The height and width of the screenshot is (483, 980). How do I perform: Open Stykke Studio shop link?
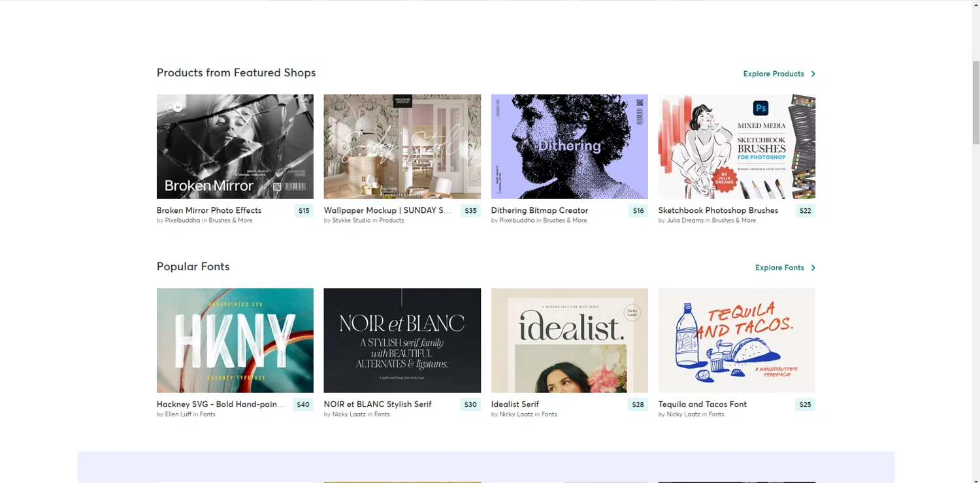point(351,221)
